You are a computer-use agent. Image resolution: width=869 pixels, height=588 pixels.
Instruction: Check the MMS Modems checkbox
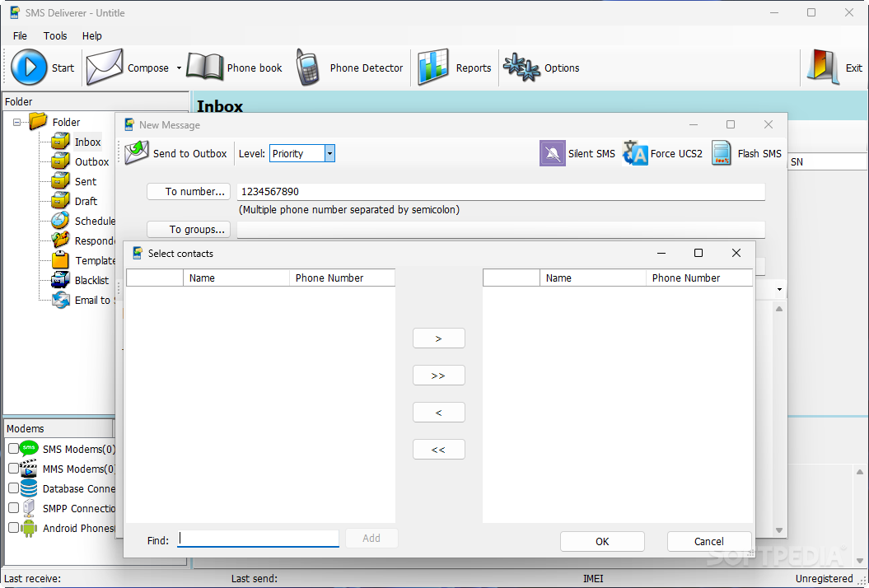click(13, 469)
